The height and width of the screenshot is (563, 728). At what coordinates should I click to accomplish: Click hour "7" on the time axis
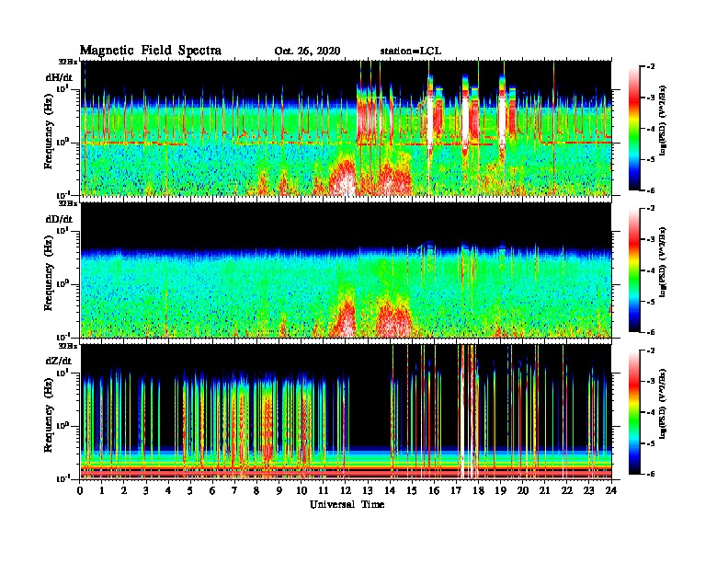(234, 490)
